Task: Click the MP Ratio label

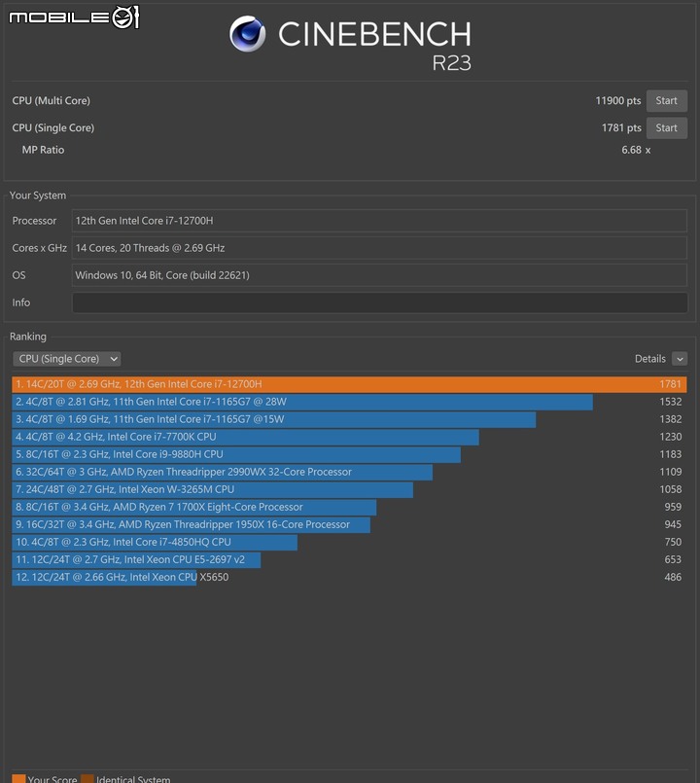Action: point(43,150)
